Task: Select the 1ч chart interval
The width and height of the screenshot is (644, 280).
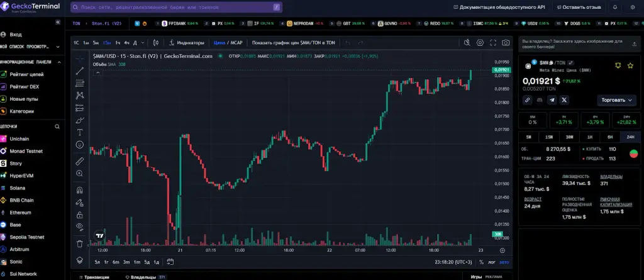Action: [x=118, y=42]
